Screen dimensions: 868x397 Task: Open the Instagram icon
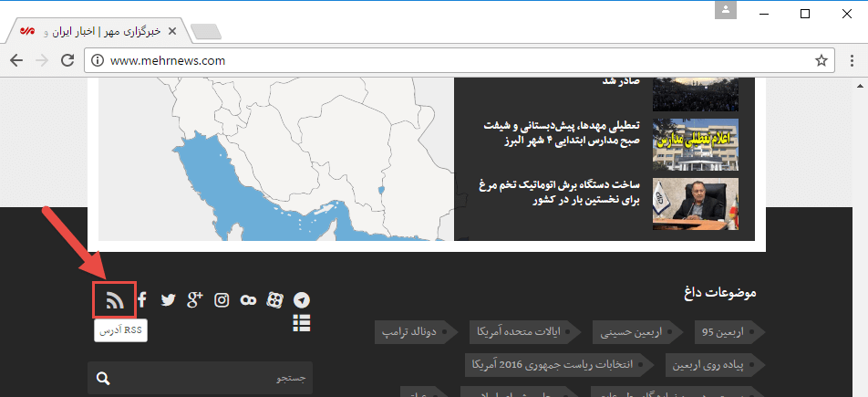click(222, 300)
